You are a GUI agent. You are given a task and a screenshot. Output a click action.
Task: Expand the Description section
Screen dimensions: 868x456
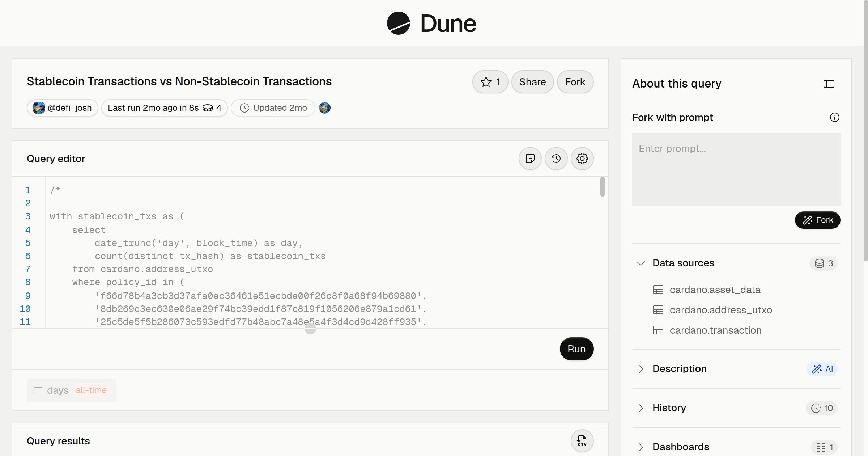pyautogui.click(x=641, y=369)
